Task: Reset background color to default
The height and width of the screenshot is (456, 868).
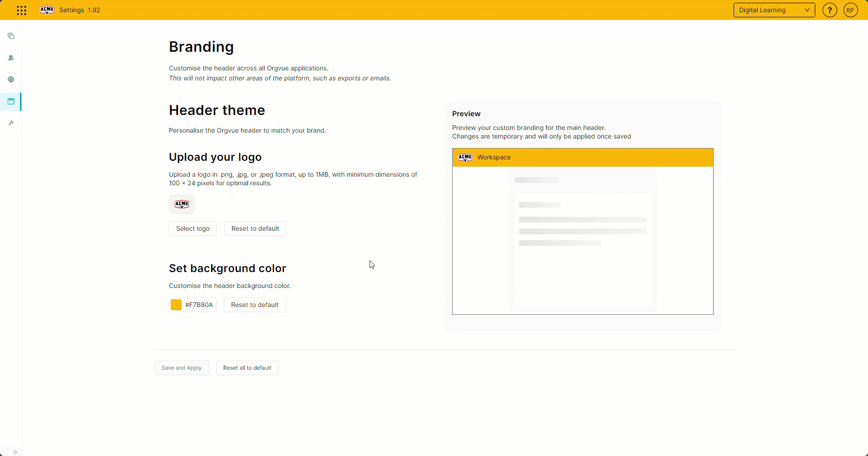Action: point(255,305)
